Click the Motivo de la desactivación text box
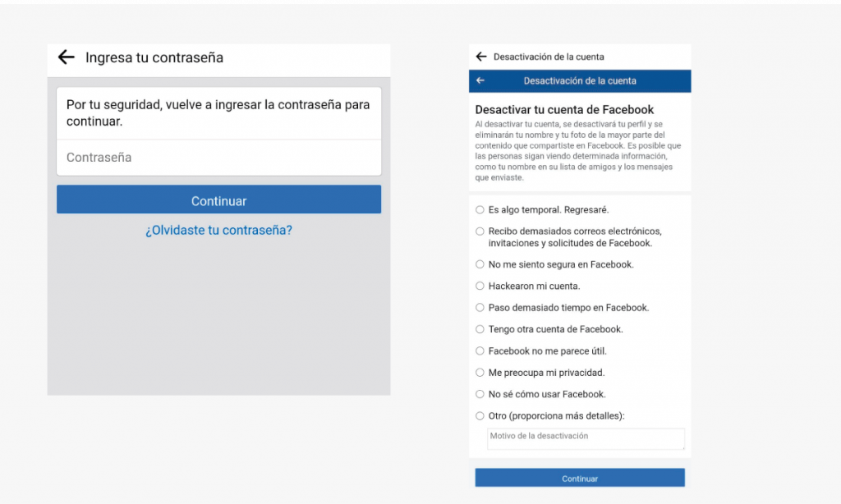This screenshot has height=504, width=841. coord(586,438)
